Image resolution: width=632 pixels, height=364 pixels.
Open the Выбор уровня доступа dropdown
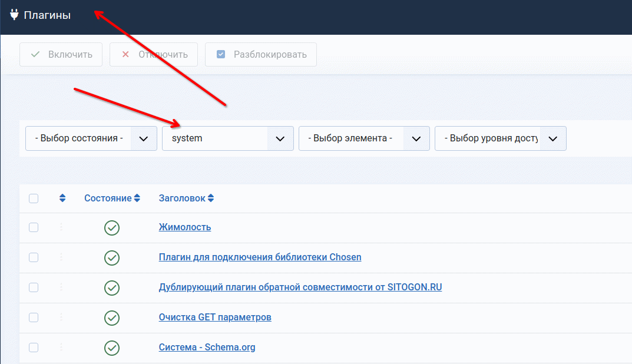[x=500, y=138]
